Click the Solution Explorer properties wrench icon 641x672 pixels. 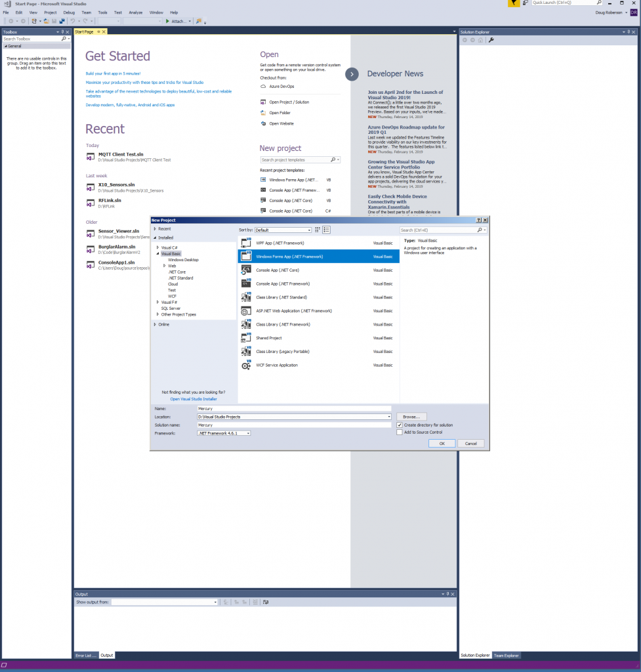tap(491, 40)
